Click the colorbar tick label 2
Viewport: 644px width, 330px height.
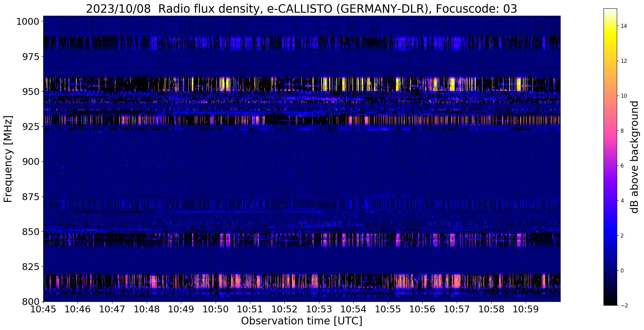(622, 236)
